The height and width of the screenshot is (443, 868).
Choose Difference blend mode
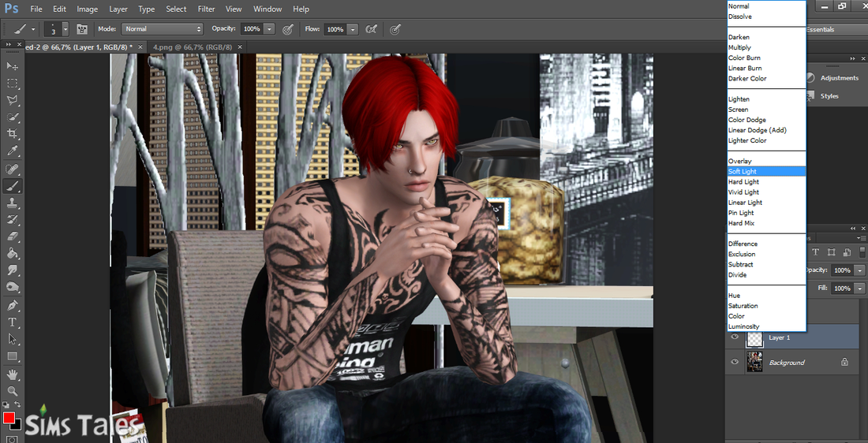click(766, 244)
